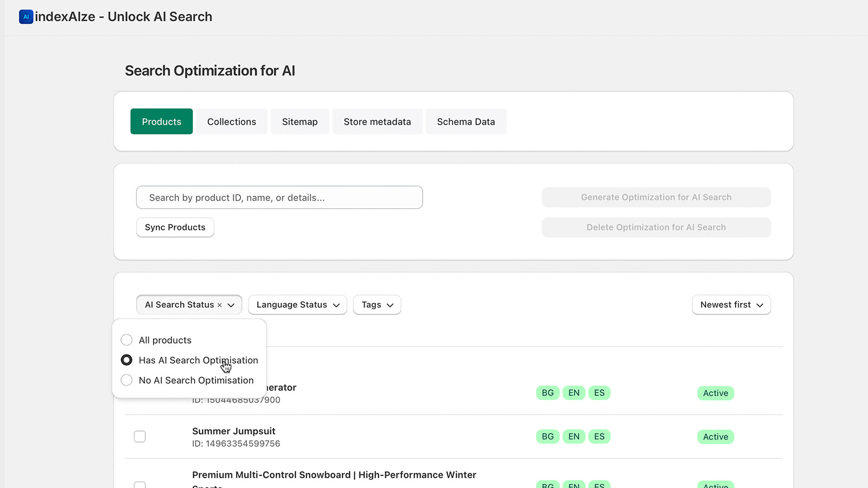Click the ES language badge on the first product
The width and height of the screenshot is (868, 488).
(599, 393)
